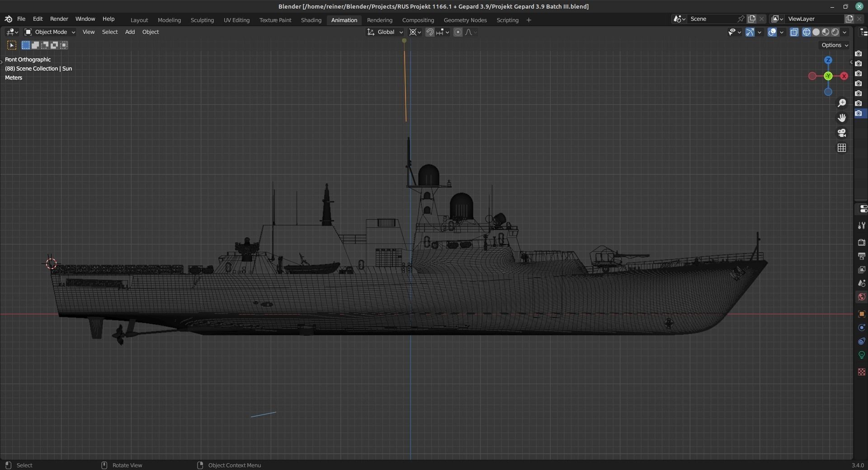
Task: Open the Render menu
Action: tap(59, 19)
